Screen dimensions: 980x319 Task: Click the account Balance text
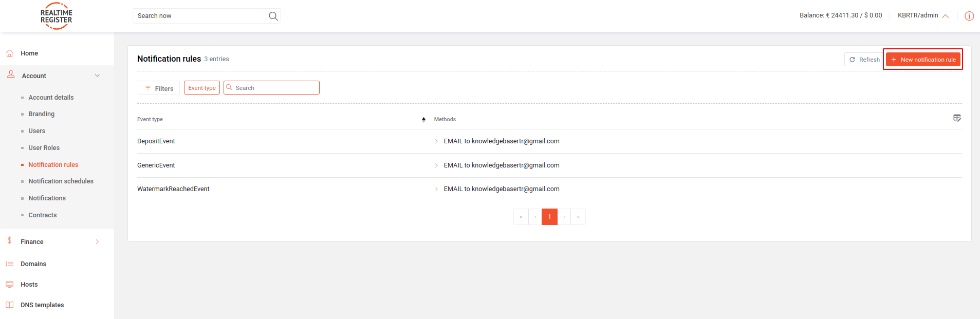coord(841,15)
